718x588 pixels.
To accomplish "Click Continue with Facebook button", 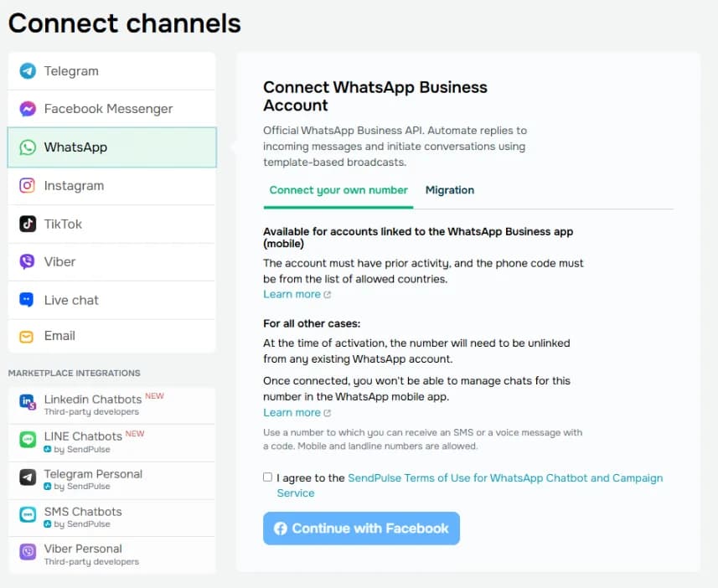I will pyautogui.click(x=361, y=529).
